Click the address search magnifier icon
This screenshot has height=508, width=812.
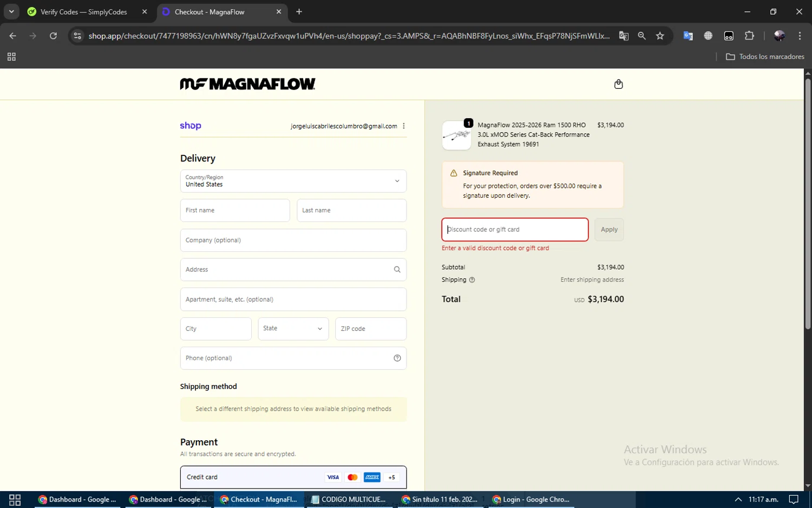point(397,270)
